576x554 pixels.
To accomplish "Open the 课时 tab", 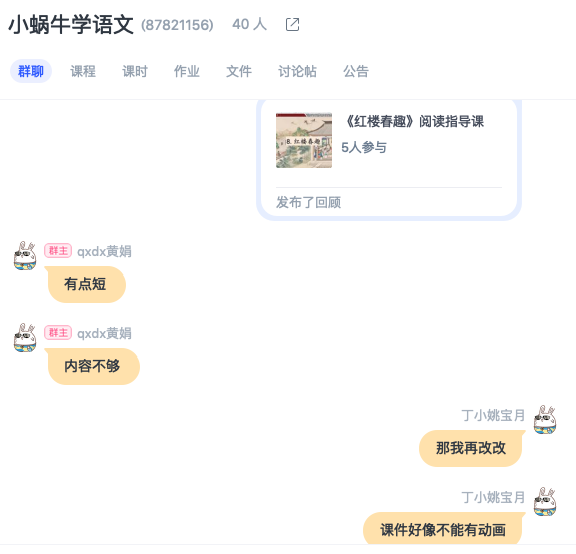I will tap(135, 71).
